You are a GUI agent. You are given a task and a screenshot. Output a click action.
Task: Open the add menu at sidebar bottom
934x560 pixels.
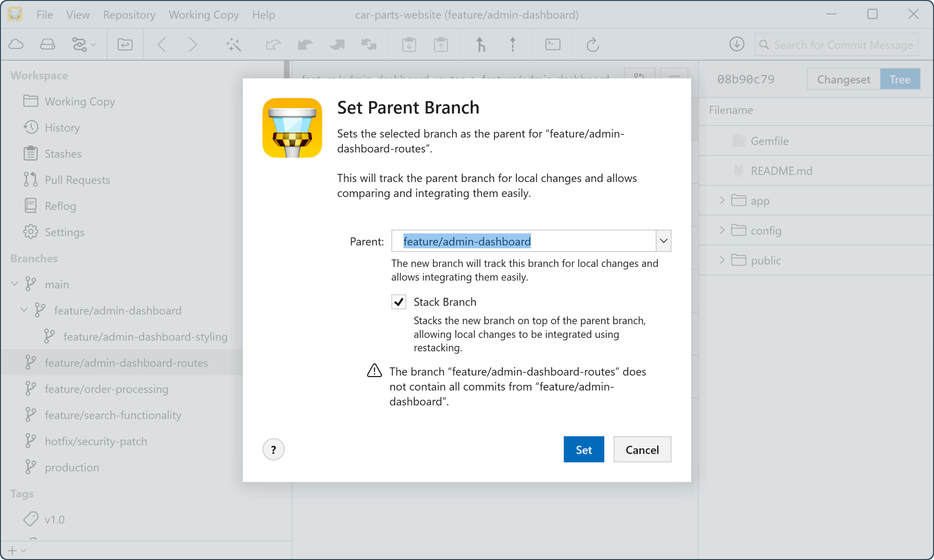(17, 551)
